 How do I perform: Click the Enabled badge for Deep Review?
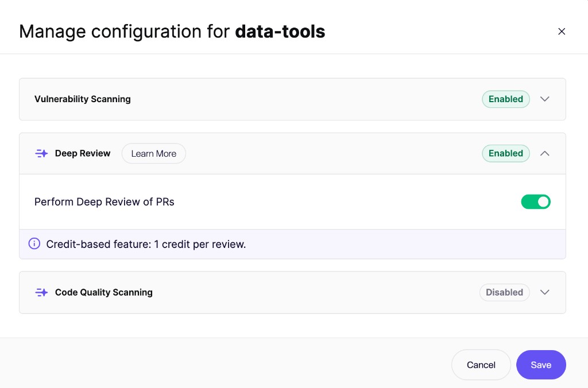[x=505, y=153]
